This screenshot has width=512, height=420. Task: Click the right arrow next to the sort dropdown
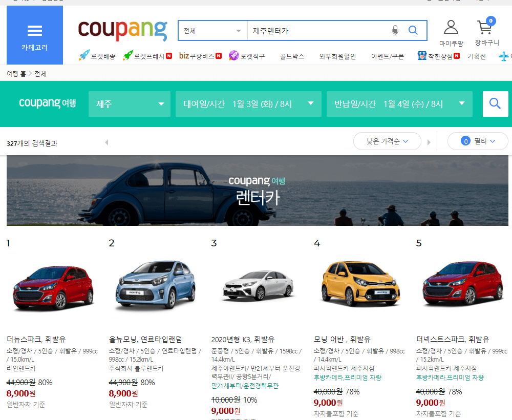point(429,142)
